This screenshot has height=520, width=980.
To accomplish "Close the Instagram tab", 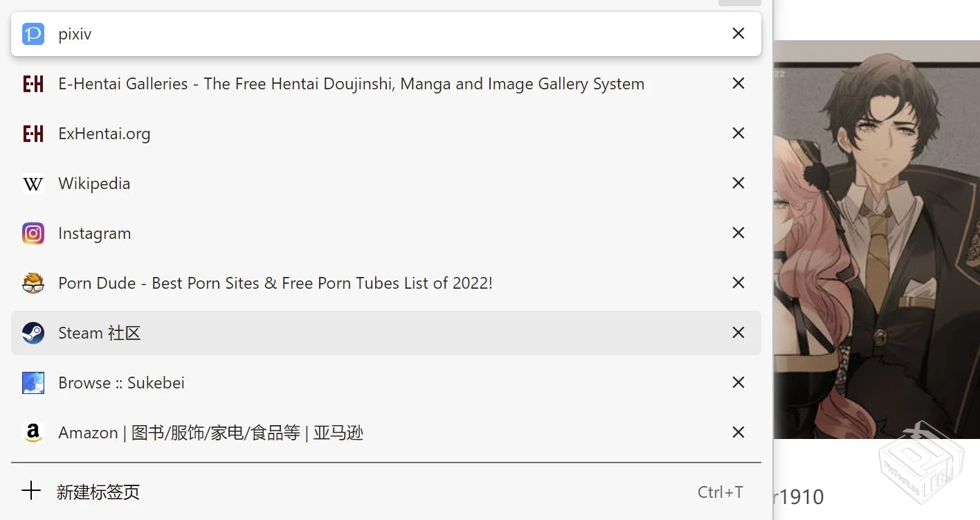I will pos(738,233).
